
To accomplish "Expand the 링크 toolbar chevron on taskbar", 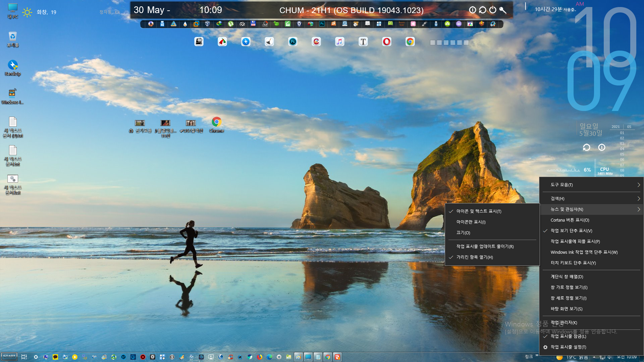I will [x=537, y=355].
